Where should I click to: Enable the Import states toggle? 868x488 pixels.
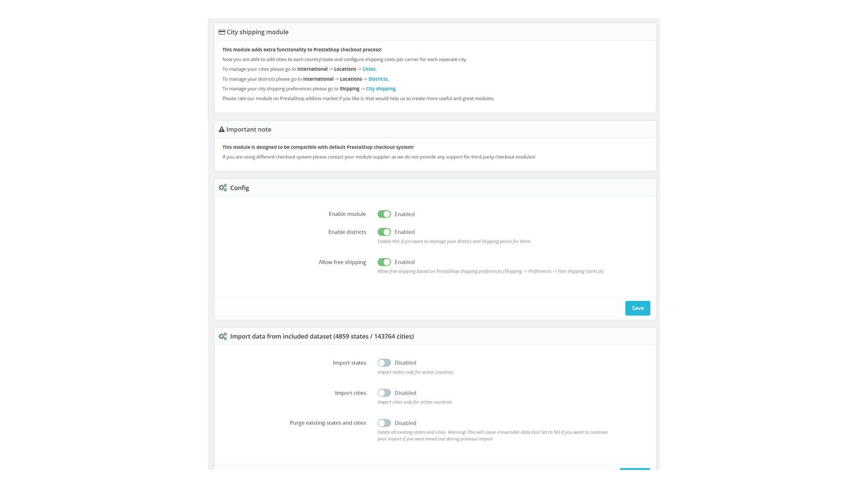(x=384, y=363)
